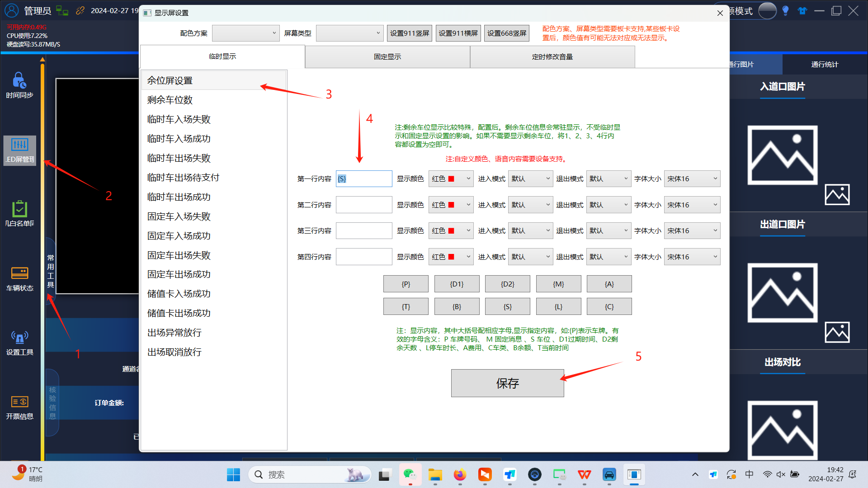This screenshot has height=488, width=868.
Task: Open File Explorer from the taskbar
Action: (435, 474)
